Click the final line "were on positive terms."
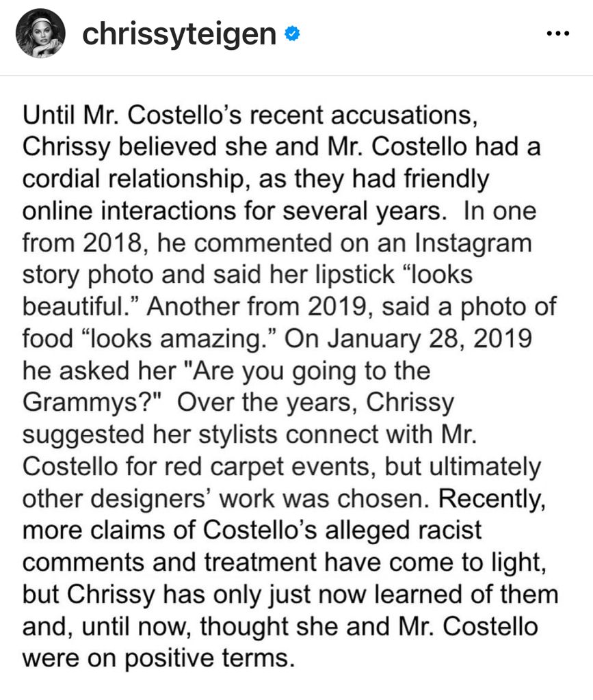 [x=159, y=658]
